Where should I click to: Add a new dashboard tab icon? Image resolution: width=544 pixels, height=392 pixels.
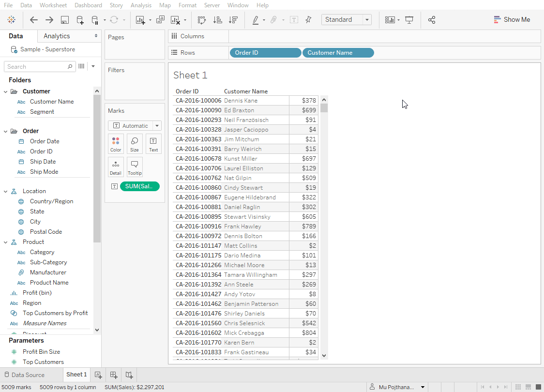[114, 375]
